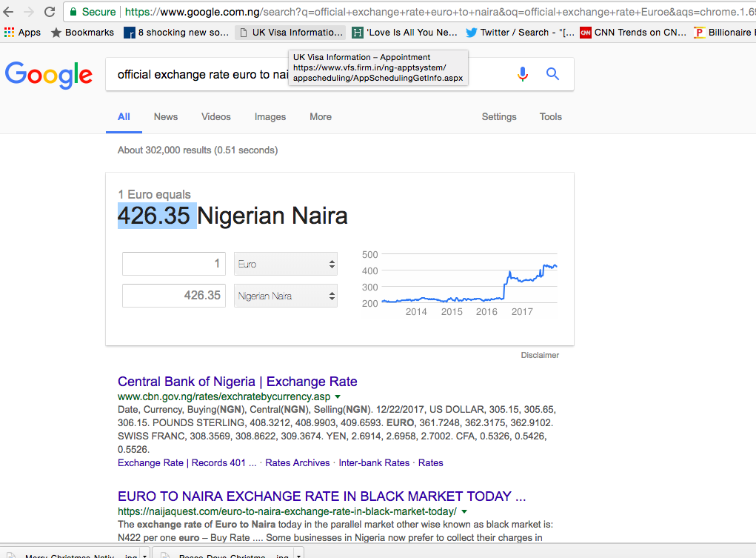
Task: Expand the arrow beside the cbn.gov.ng URL
Action: click(338, 396)
